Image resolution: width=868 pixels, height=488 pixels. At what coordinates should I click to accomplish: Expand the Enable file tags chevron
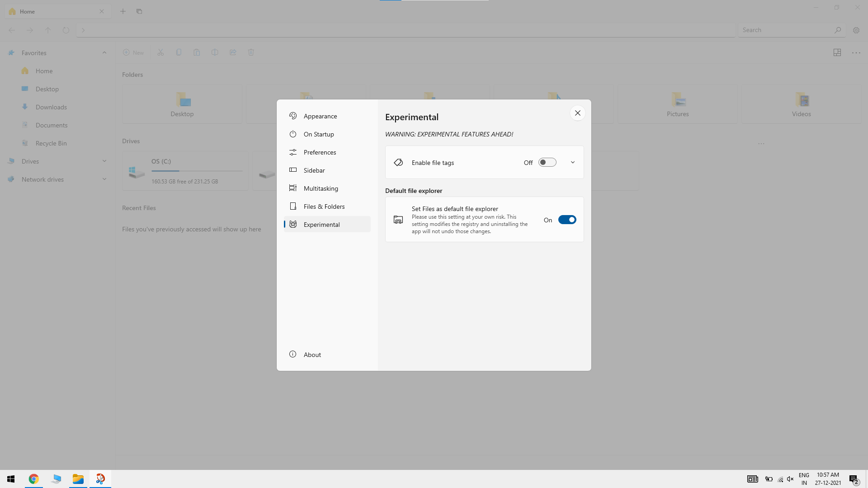click(572, 162)
